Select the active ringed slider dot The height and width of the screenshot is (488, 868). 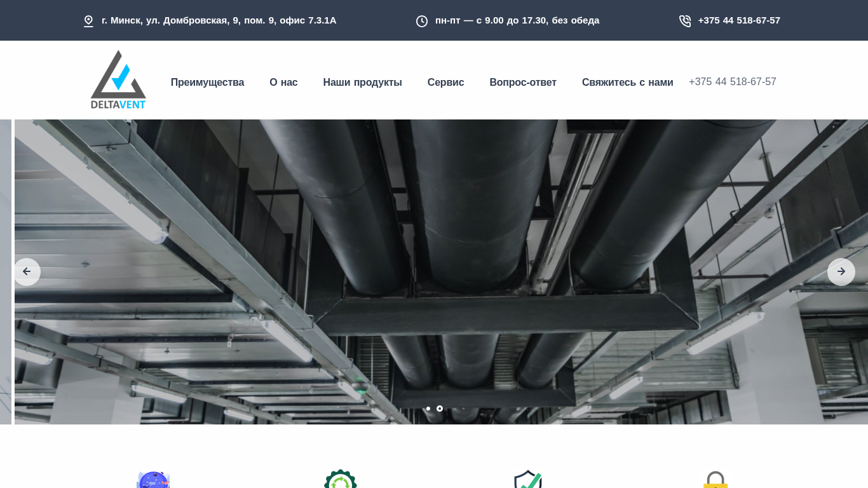click(x=440, y=409)
